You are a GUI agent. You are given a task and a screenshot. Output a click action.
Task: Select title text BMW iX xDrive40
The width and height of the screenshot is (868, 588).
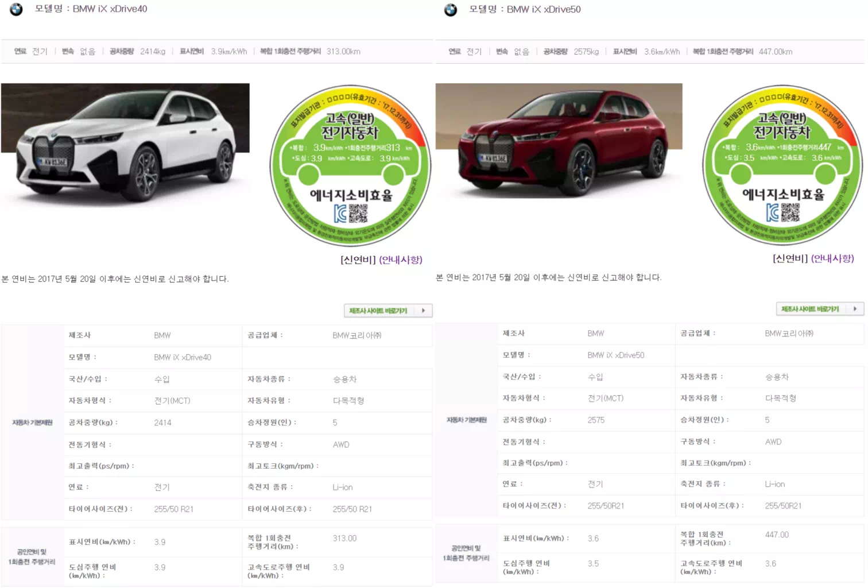click(x=110, y=9)
